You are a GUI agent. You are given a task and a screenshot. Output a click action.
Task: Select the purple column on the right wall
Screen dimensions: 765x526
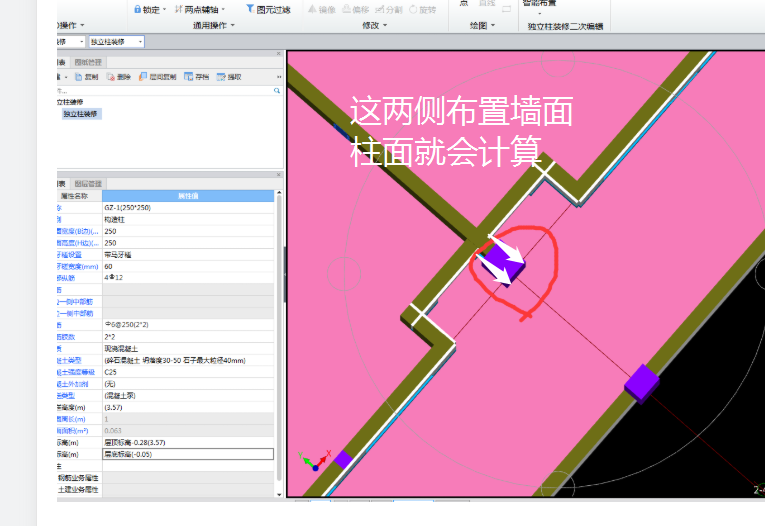point(642,384)
